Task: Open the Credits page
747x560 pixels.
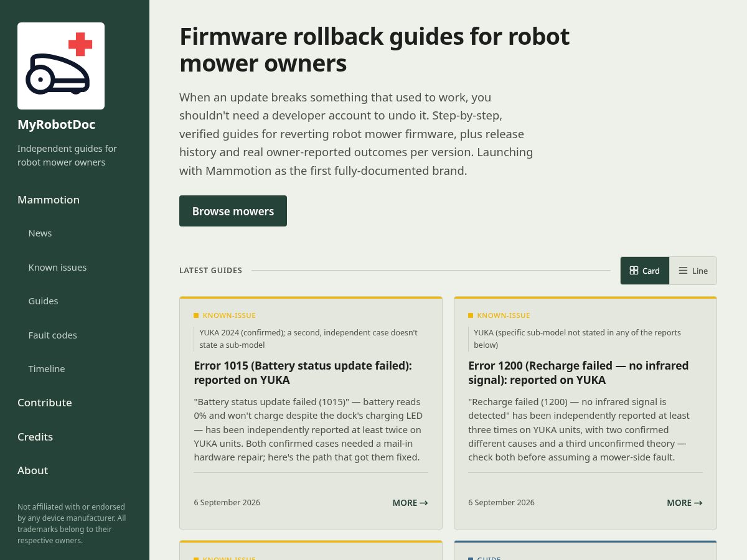Action: click(35, 437)
